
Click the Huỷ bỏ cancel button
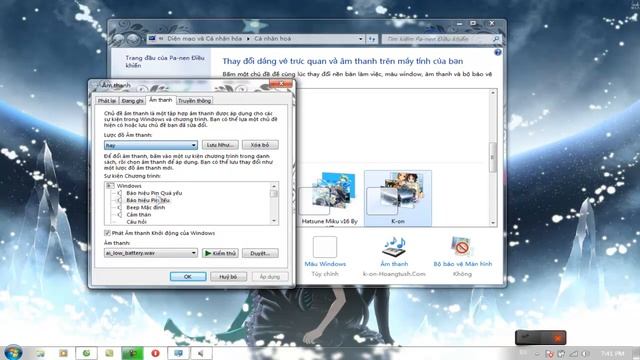click(x=228, y=276)
